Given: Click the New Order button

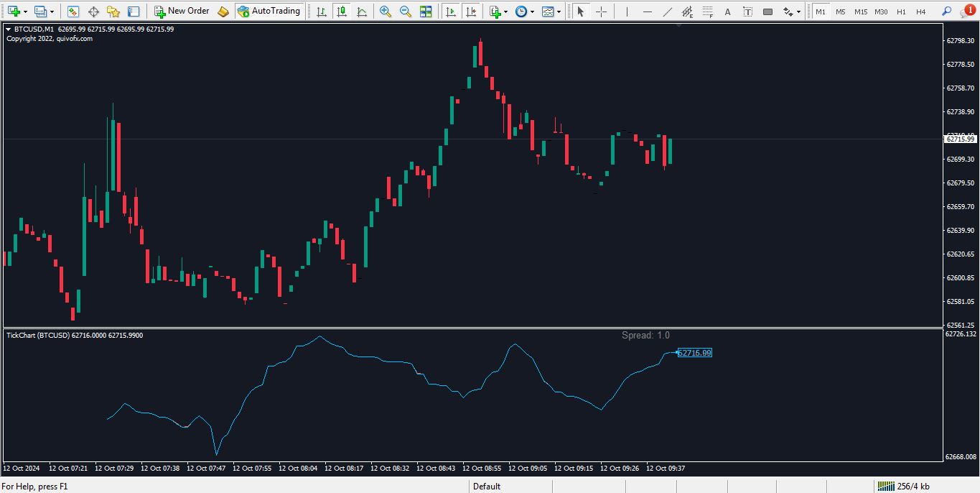Looking at the screenshot, I should (182, 11).
